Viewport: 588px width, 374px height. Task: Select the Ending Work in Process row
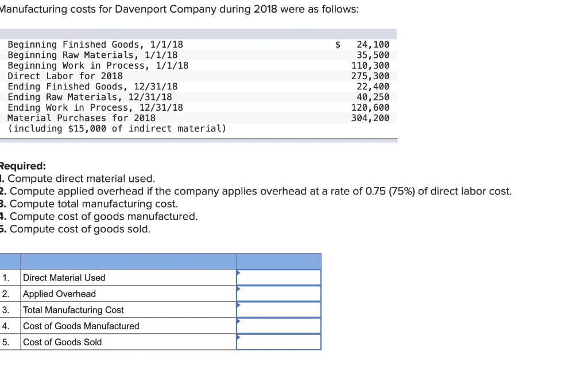coord(172,107)
